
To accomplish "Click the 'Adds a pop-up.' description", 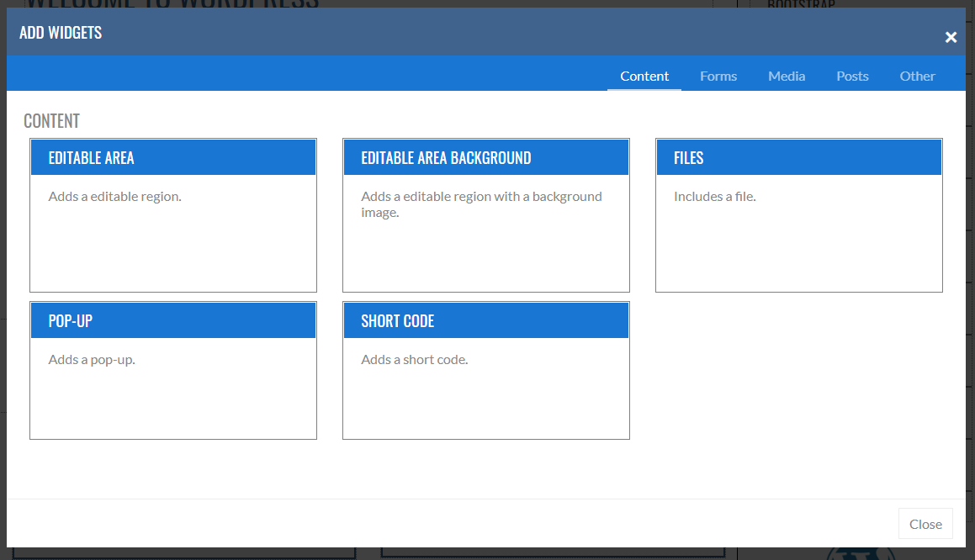I will coord(92,360).
